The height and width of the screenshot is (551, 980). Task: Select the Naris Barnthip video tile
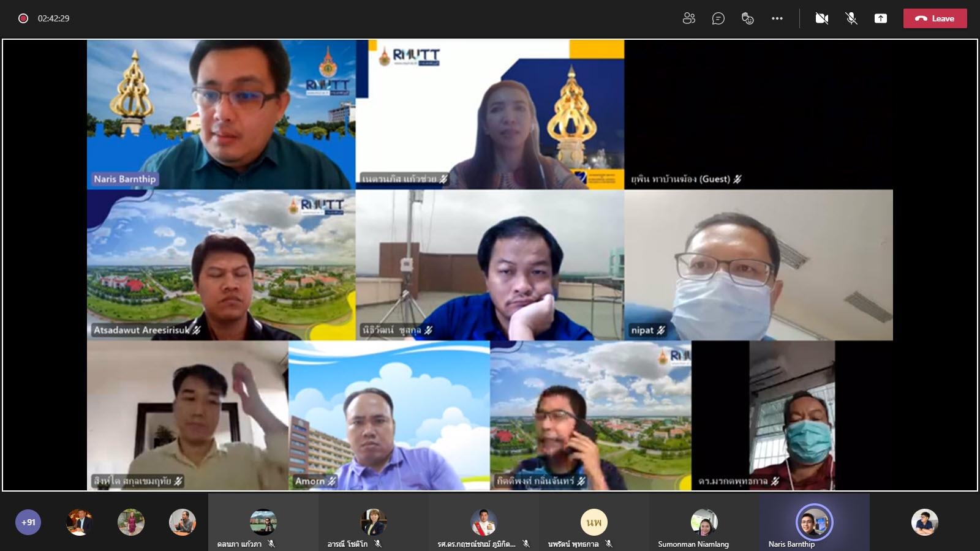point(221,114)
